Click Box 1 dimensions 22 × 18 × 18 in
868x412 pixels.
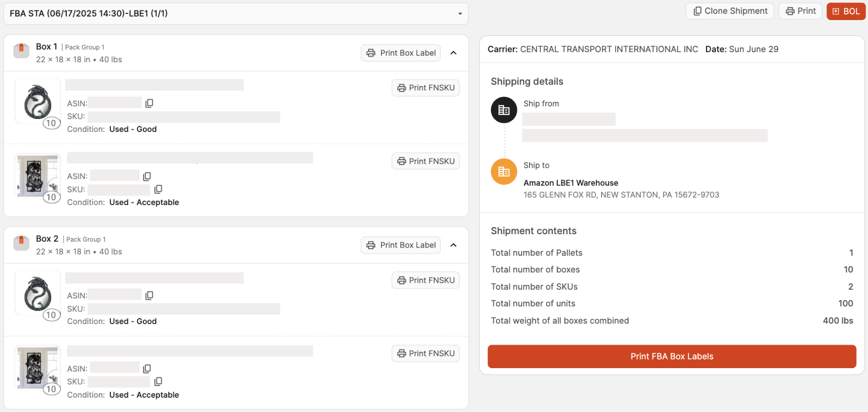click(x=63, y=60)
